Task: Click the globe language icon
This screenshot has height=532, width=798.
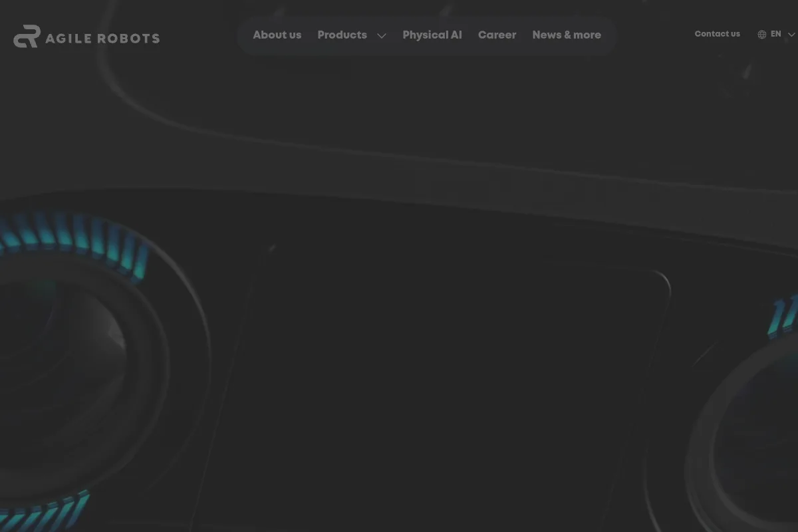Action: pyautogui.click(x=762, y=35)
